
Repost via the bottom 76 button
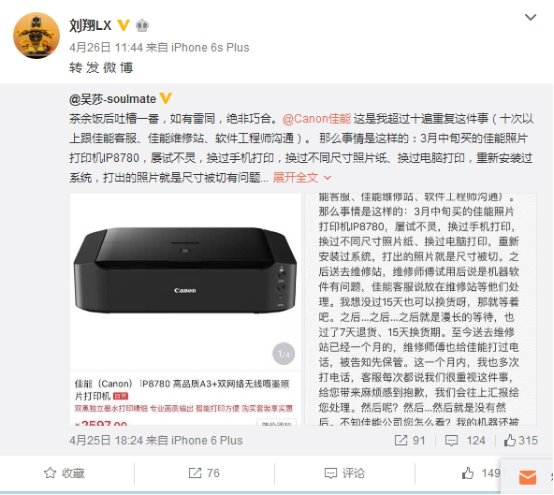click(x=204, y=473)
